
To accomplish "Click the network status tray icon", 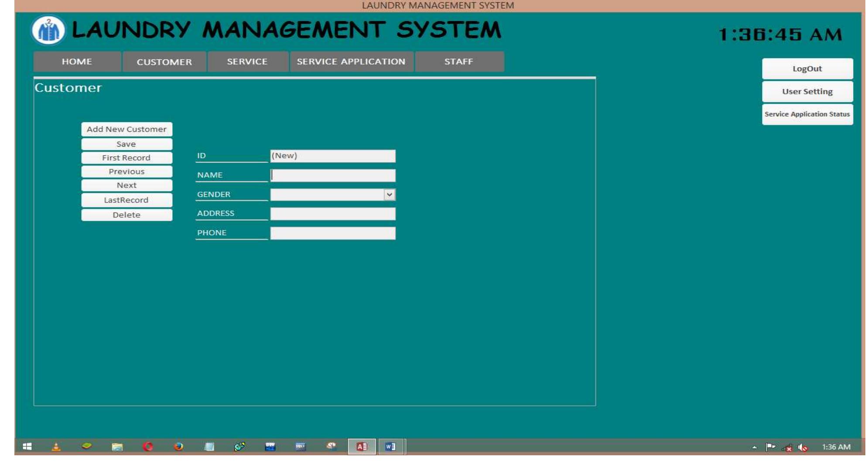I will click(x=787, y=447).
